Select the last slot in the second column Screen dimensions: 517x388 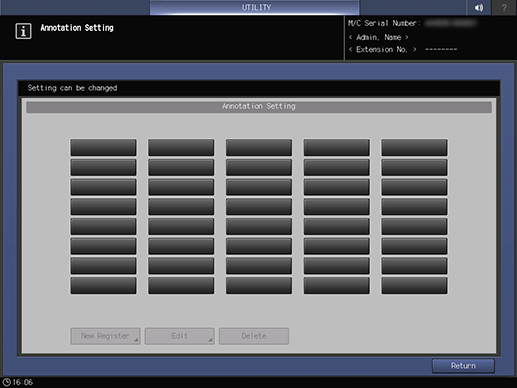[x=181, y=286]
